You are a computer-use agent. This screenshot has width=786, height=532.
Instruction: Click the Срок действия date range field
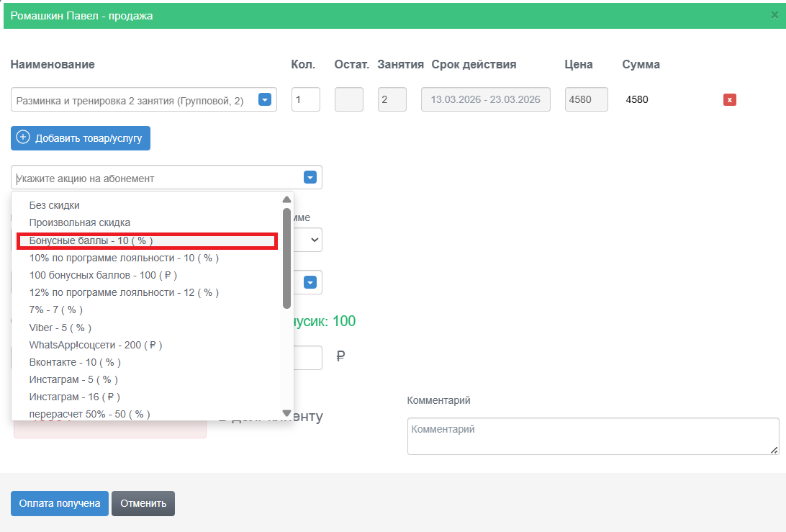click(x=486, y=99)
